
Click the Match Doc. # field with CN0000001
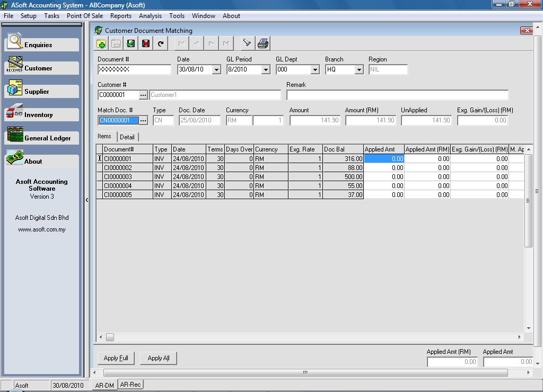118,120
